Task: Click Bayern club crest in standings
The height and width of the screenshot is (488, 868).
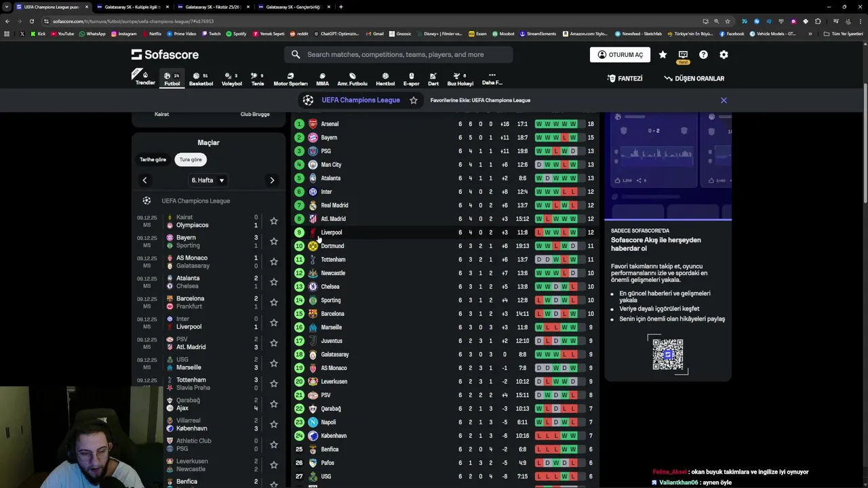Action: 313,138
